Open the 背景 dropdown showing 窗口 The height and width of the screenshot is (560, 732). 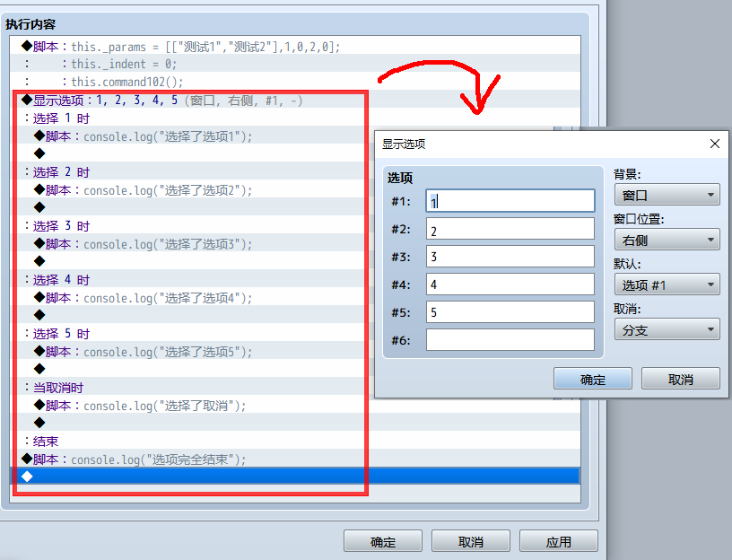[667, 195]
